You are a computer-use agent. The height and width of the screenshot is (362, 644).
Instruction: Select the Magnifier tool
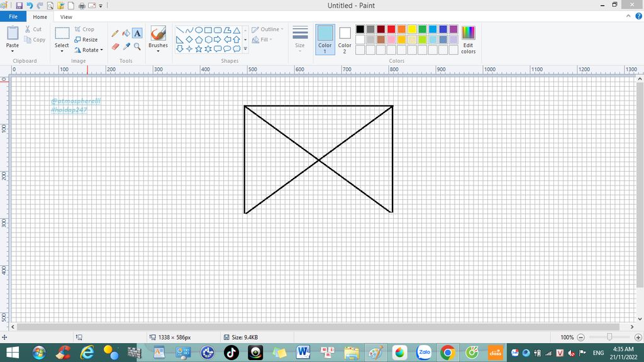137,47
